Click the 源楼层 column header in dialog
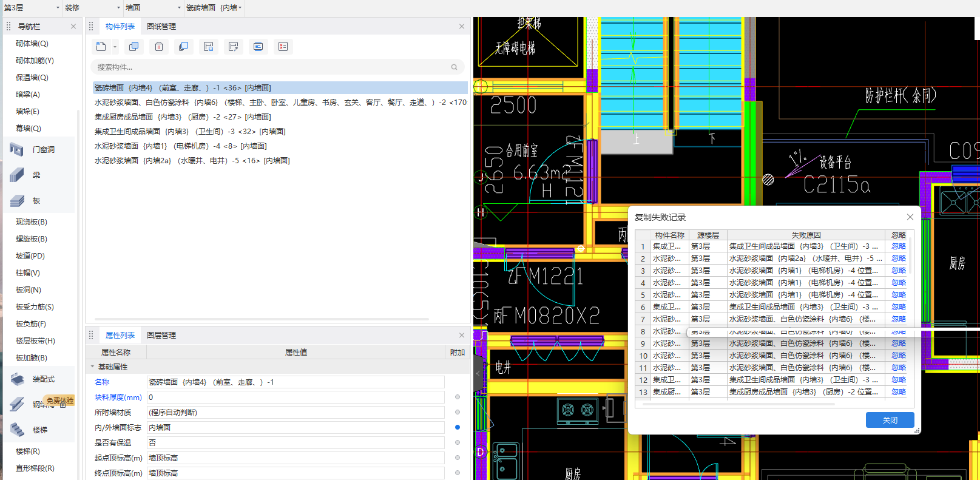The width and height of the screenshot is (980, 480). tap(708, 235)
